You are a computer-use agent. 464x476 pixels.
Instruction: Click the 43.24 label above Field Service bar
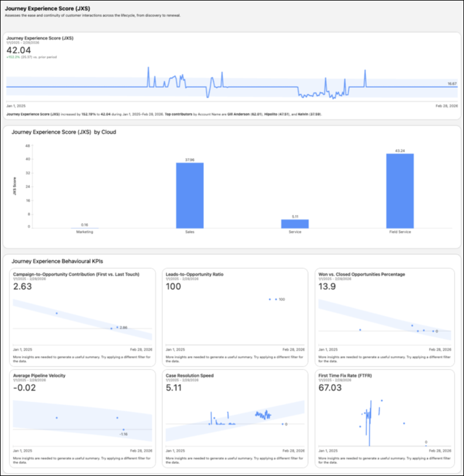(x=400, y=150)
